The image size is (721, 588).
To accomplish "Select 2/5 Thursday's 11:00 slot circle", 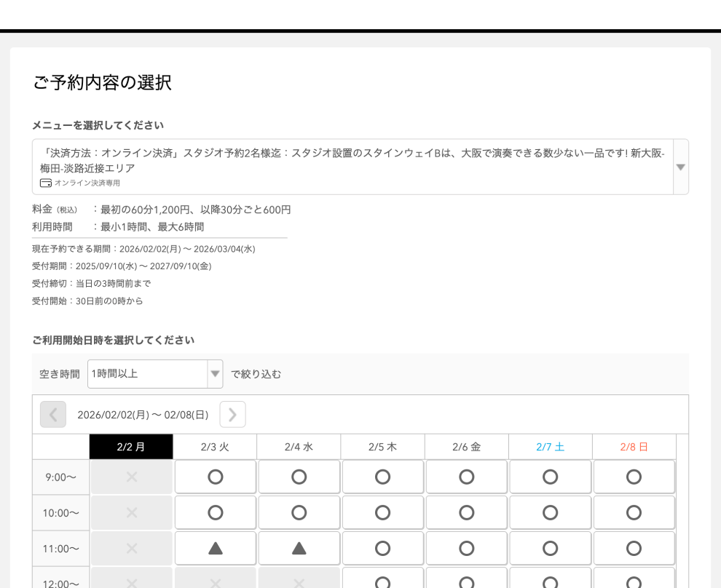I will click(x=382, y=548).
